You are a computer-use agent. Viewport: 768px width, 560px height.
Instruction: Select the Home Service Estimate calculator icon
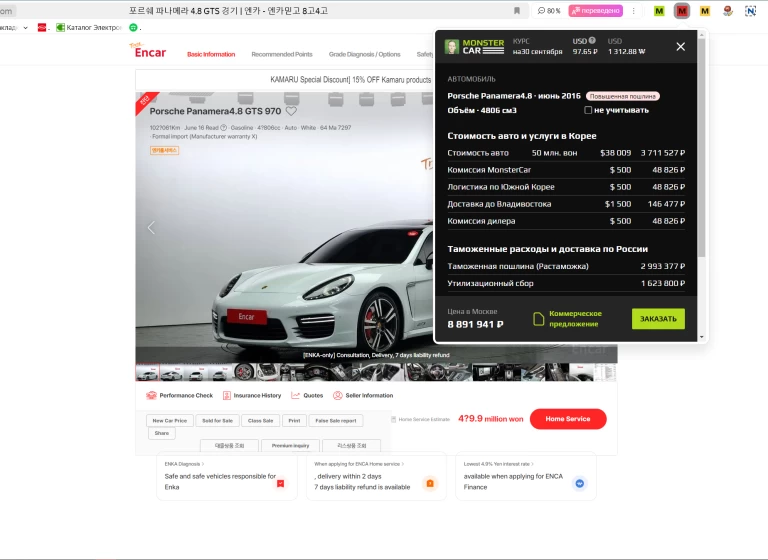coord(394,419)
